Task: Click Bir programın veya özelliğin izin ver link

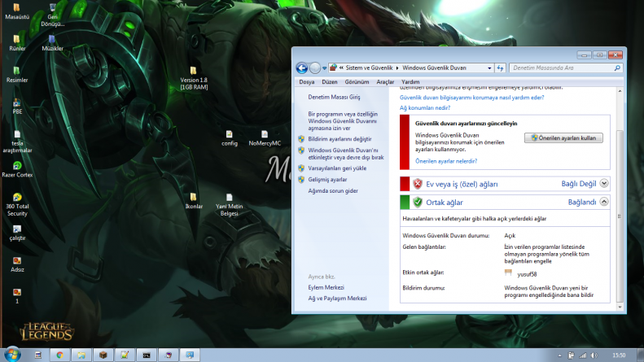Action: [343, 121]
